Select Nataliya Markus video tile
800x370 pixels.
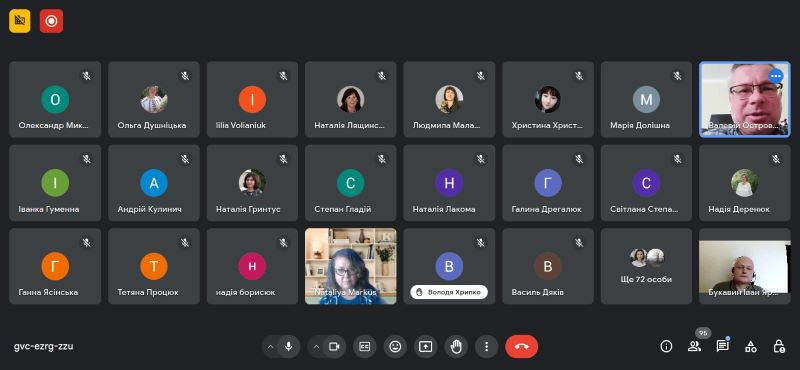click(x=351, y=266)
